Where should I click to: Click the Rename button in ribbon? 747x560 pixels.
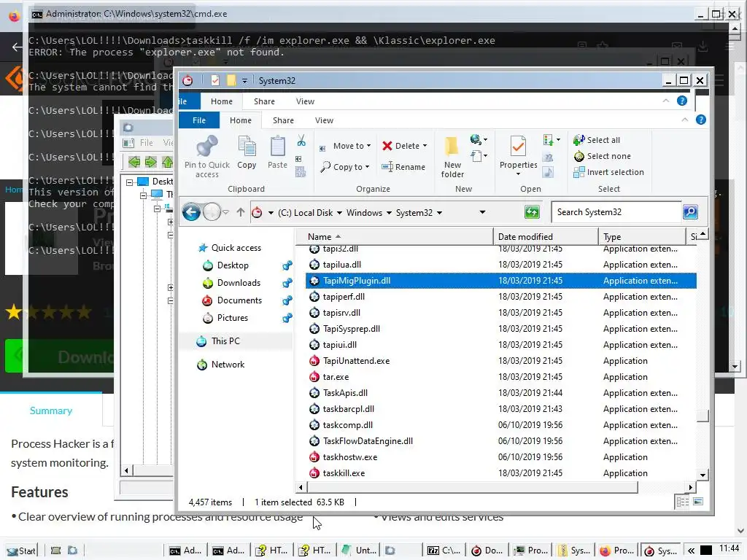pyautogui.click(x=403, y=167)
